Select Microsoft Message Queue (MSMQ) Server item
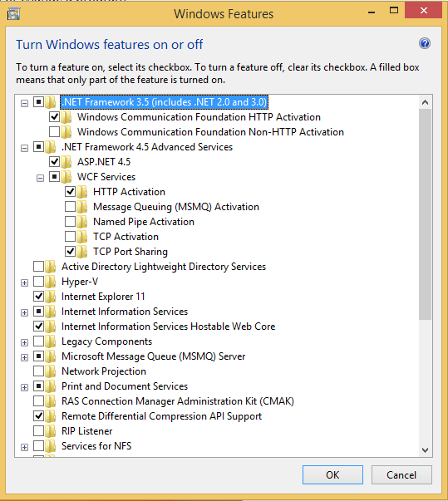Screen dimensions: 448x501 coord(154,356)
